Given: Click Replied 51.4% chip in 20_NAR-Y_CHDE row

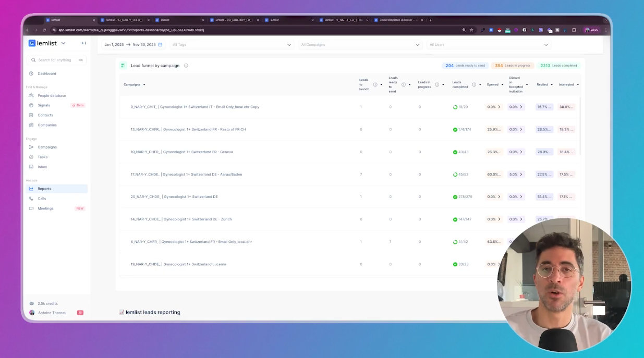Looking at the screenshot, I should point(544,197).
